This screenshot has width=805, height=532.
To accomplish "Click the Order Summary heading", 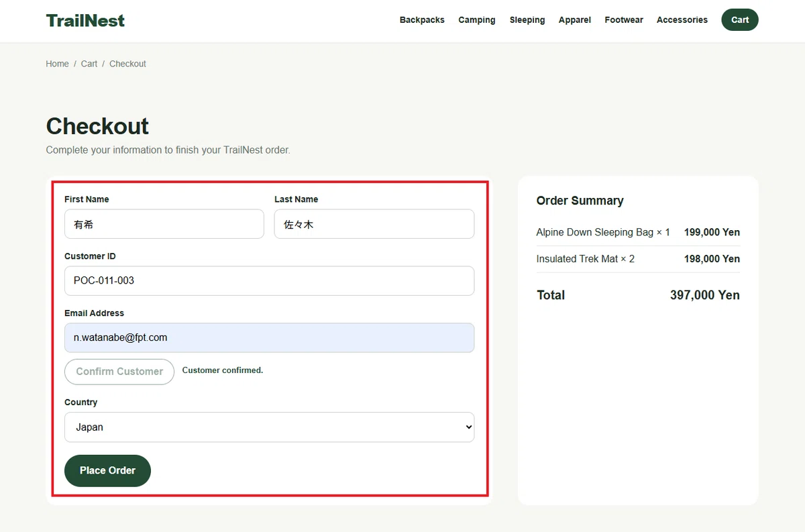I will 580,201.
